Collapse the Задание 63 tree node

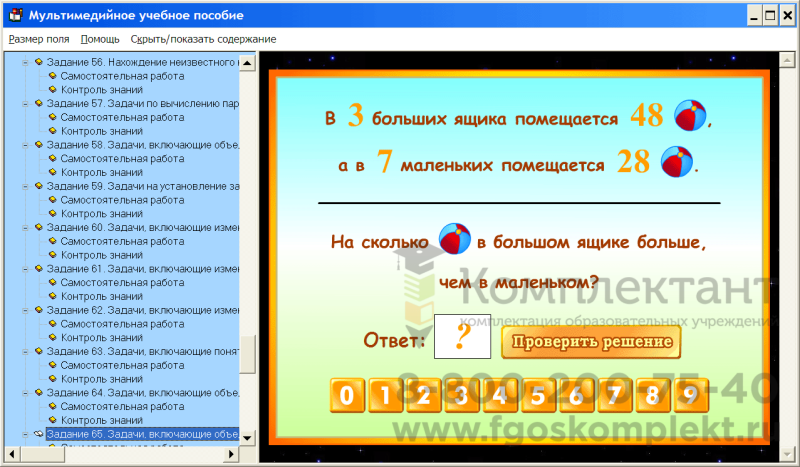pyautogui.click(x=25, y=352)
